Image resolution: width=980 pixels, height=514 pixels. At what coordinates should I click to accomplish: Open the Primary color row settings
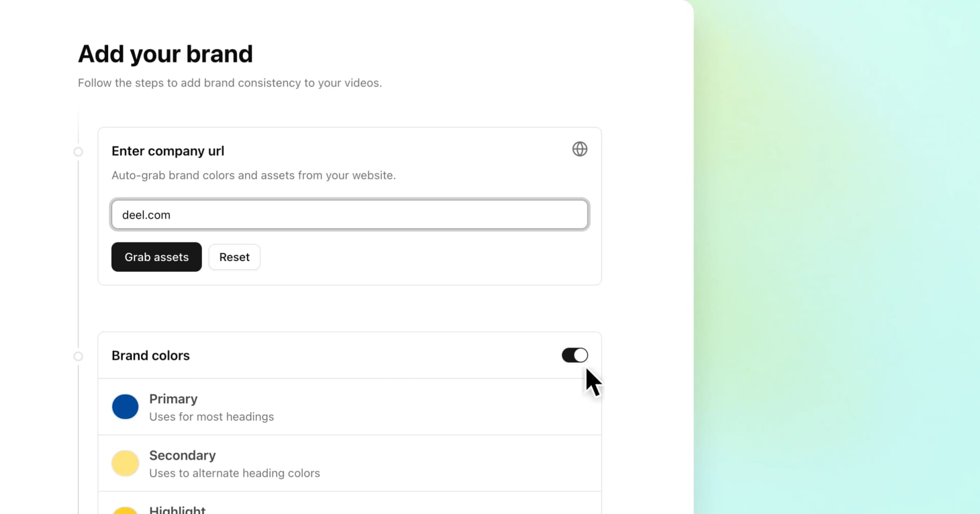click(349, 406)
